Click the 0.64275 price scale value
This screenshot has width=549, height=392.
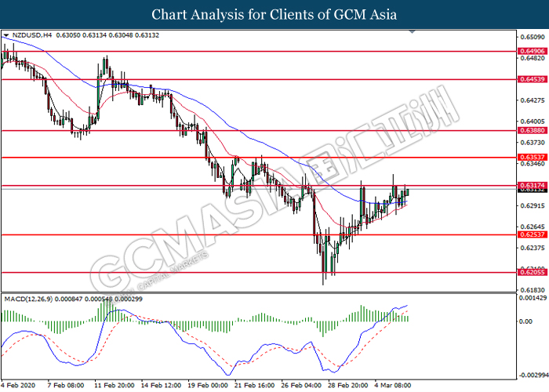[x=533, y=100]
